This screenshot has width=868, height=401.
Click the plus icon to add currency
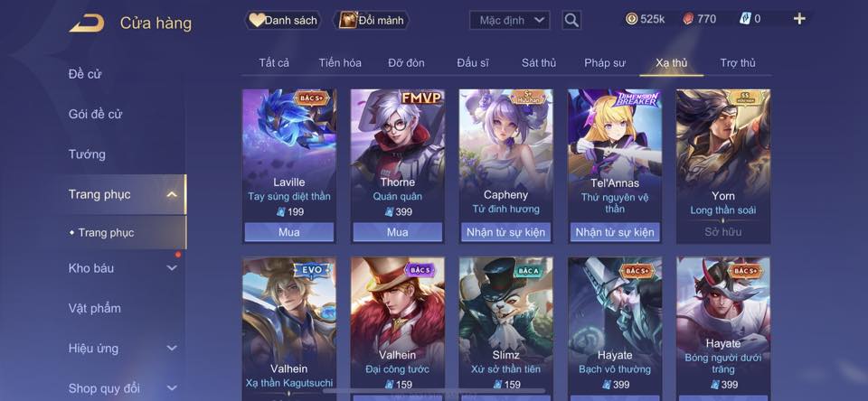798,19
